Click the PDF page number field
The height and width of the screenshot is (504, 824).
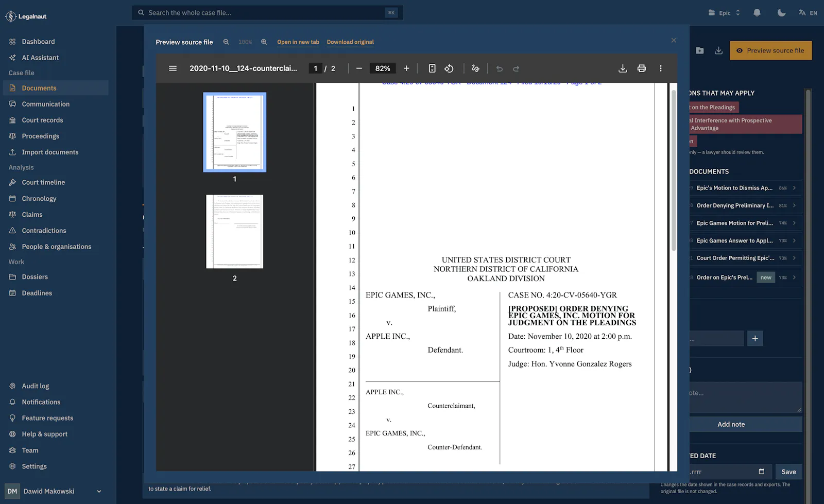pos(316,68)
